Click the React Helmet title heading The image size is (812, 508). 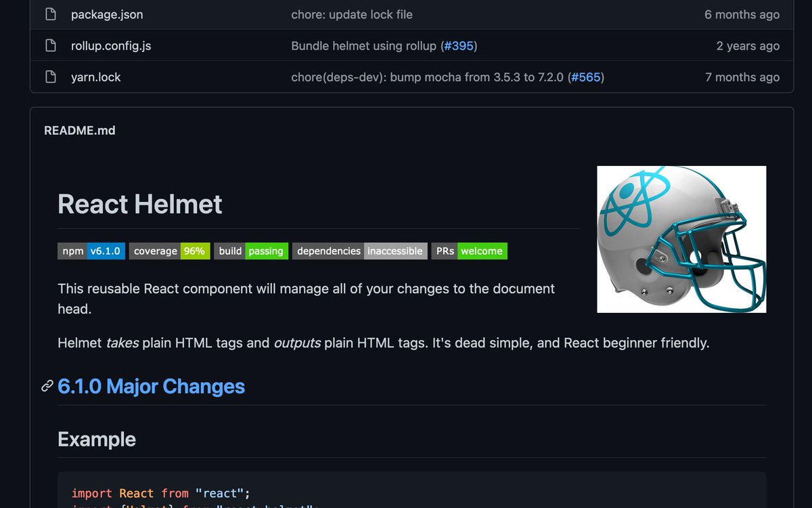pyautogui.click(x=140, y=204)
